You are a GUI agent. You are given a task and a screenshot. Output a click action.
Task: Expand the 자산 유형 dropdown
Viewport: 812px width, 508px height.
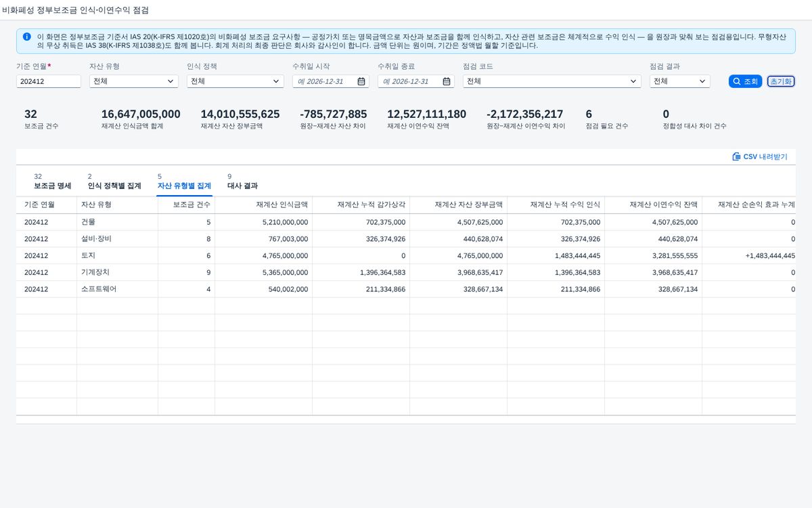point(171,81)
